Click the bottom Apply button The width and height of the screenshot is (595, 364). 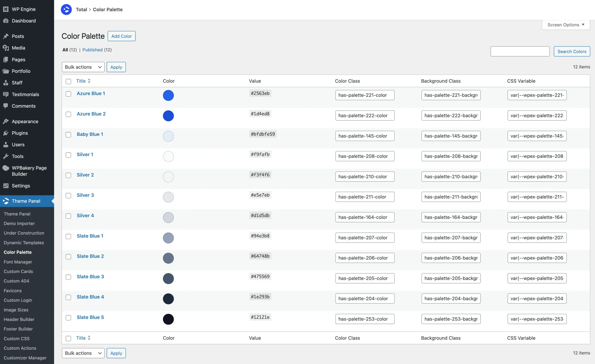point(116,353)
